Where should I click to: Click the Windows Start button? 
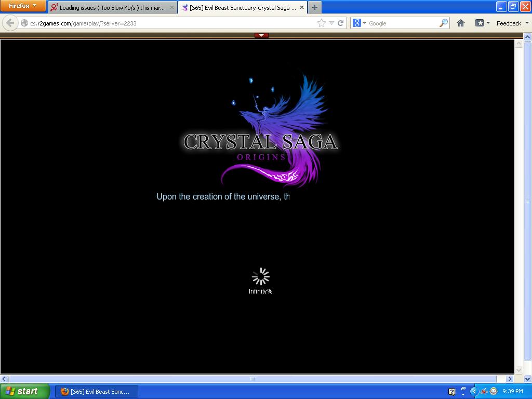[x=24, y=391]
